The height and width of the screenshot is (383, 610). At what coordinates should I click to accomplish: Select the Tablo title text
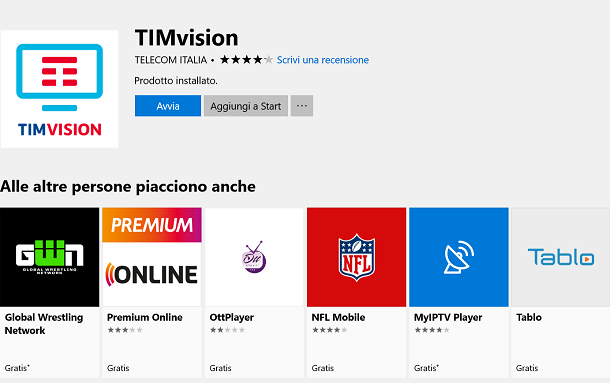(x=529, y=317)
